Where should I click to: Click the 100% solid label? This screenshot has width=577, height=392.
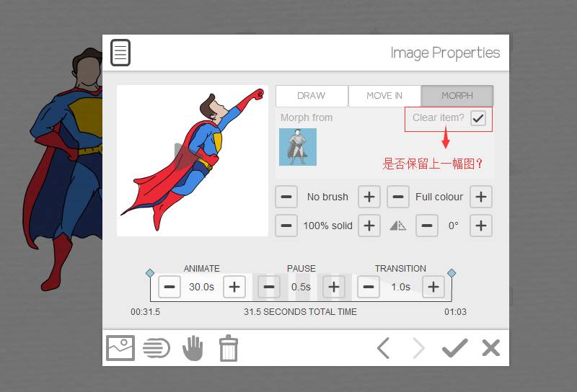[x=327, y=226]
